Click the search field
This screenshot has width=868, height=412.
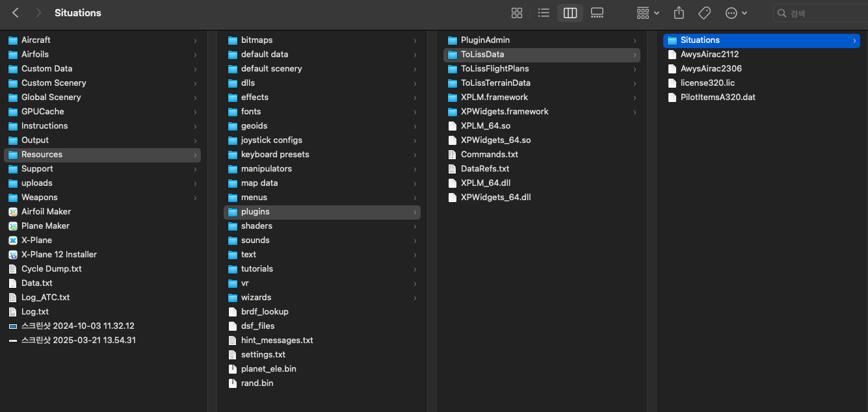pyautogui.click(x=821, y=13)
